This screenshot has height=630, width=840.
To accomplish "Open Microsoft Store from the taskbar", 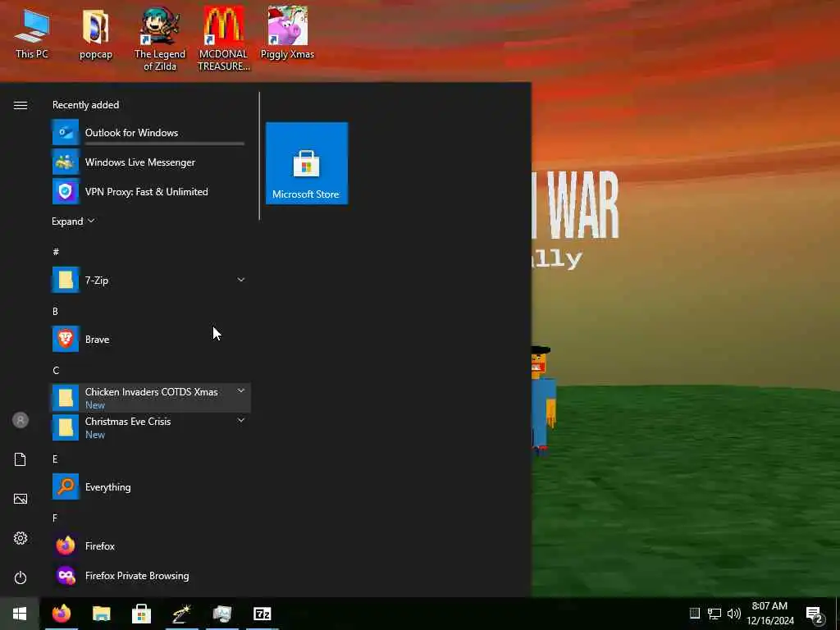I will pos(141,614).
